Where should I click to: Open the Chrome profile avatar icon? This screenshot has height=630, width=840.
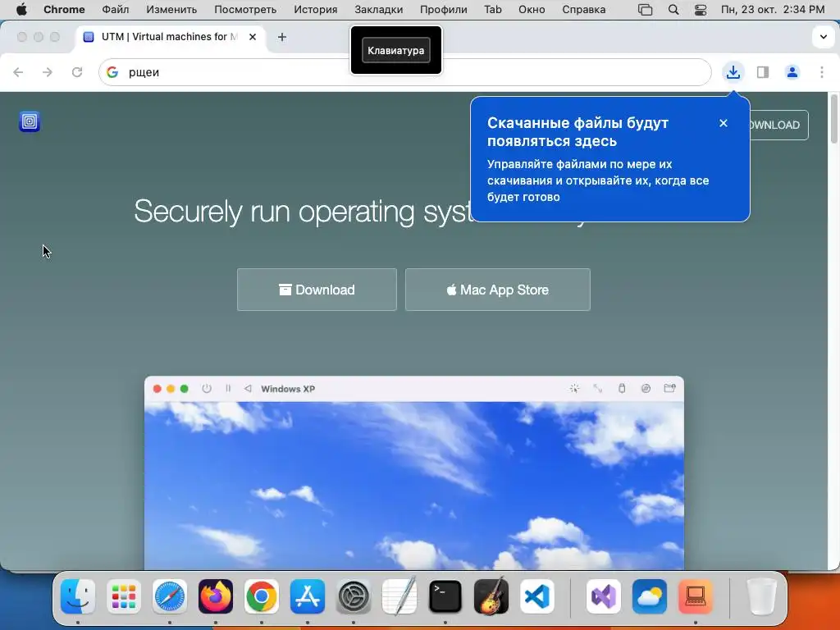pos(792,72)
